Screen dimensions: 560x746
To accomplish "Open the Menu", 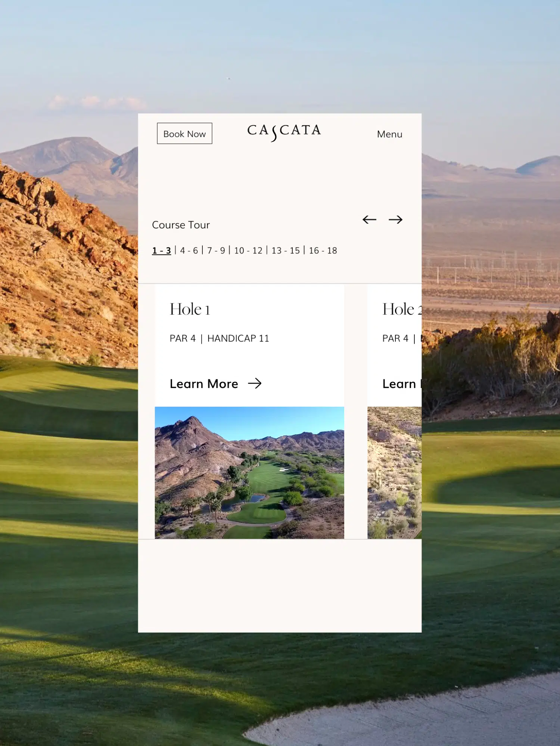I will (x=389, y=134).
